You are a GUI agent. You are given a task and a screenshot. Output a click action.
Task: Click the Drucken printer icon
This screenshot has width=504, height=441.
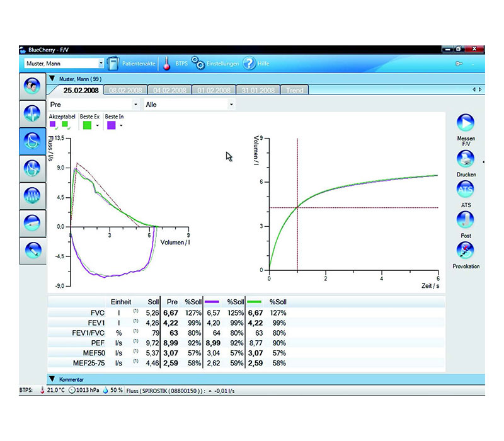pyautogui.click(x=465, y=159)
